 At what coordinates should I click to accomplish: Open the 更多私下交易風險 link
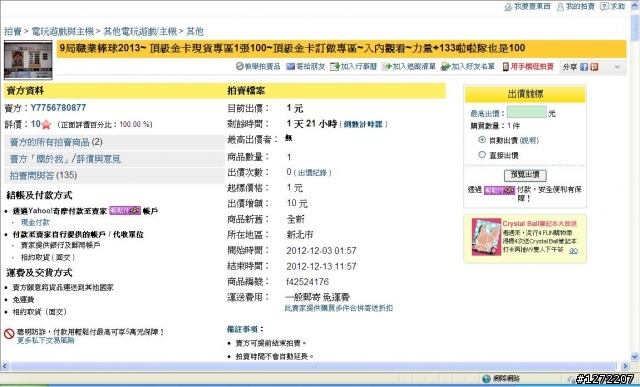tap(45, 340)
